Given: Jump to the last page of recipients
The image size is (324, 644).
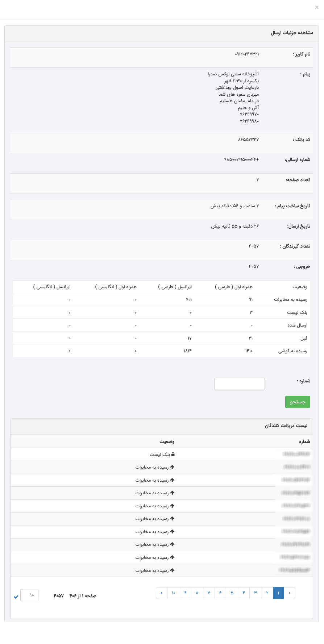Looking at the screenshot, I should click(x=162, y=593).
